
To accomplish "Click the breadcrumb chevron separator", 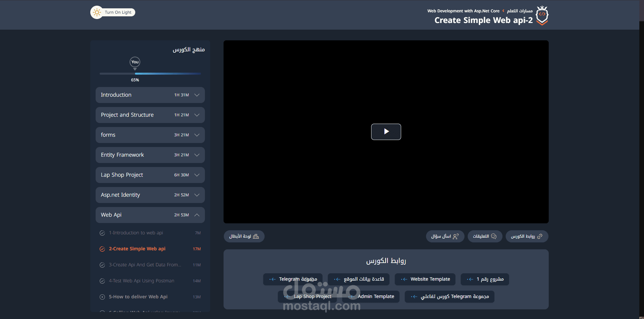I will [503, 11].
